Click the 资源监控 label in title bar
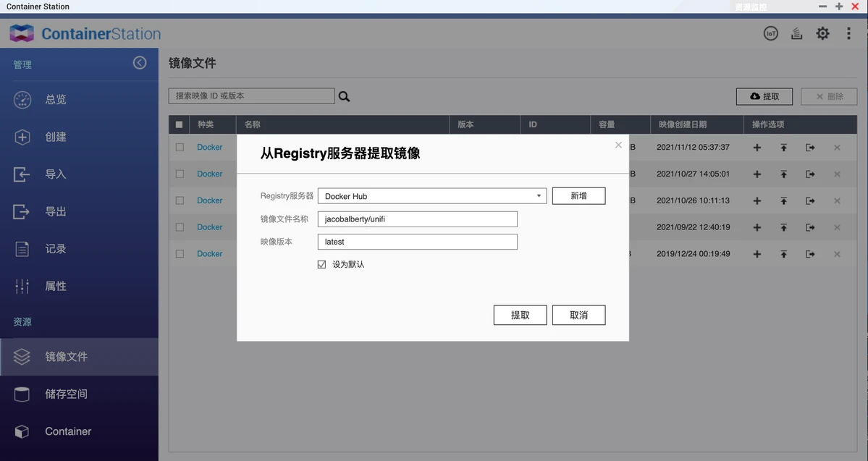 click(x=751, y=7)
